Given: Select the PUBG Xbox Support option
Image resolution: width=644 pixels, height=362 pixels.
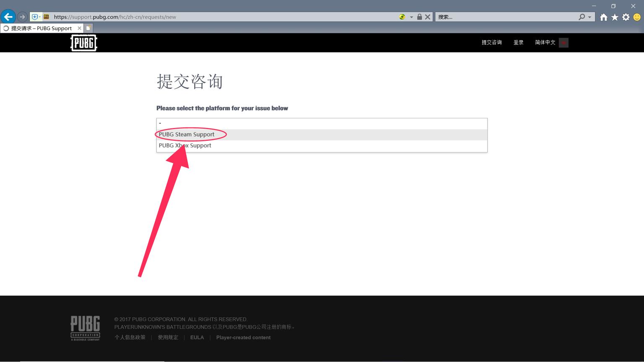Looking at the screenshot, I should pos(184,145).
